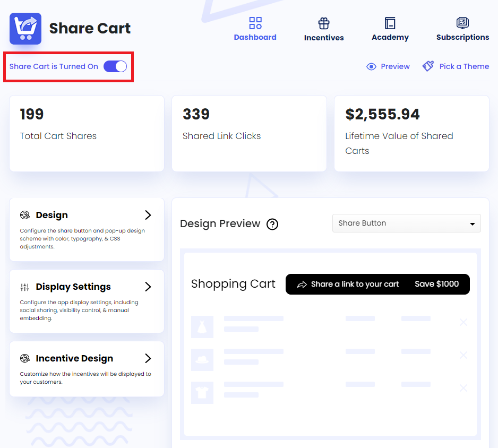Click the Preview eye icon
This screenshot has width=498, height=448.
pyautogui.click(x=372, y=66)
